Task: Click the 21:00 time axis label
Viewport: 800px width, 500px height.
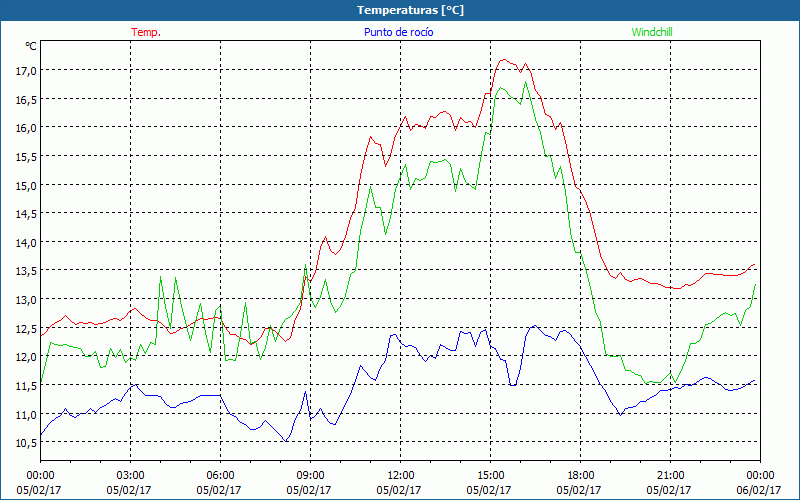Action: click(670, 476)
